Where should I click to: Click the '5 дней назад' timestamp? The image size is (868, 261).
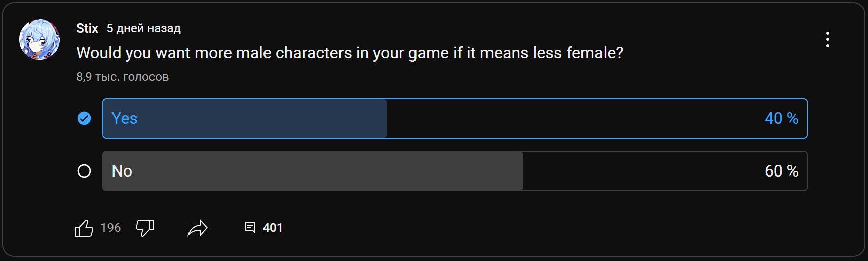click(x=143, y=28)
